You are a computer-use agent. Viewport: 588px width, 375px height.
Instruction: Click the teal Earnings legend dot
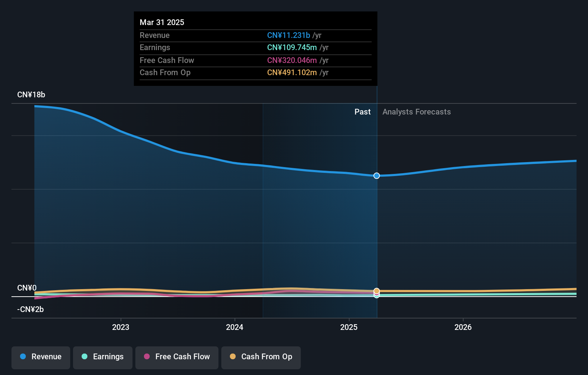(85, 356)
